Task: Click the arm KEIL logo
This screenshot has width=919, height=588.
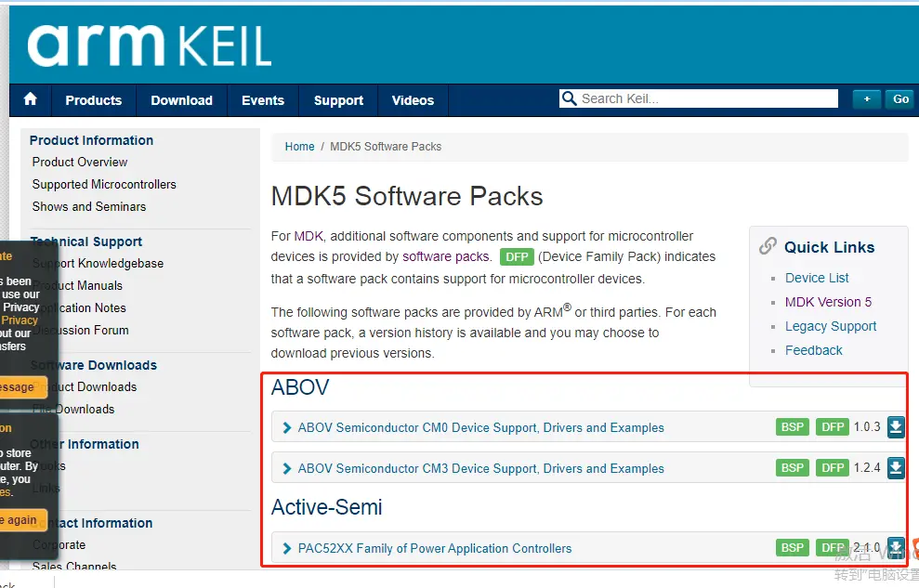Action: [x=150, y=46]
